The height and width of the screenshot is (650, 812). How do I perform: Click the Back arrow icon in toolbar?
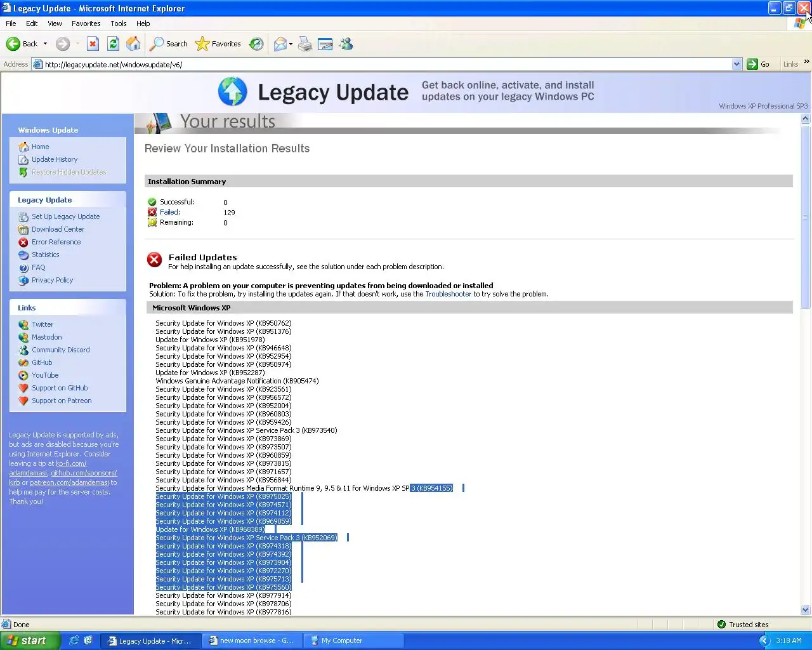point(13,44)
